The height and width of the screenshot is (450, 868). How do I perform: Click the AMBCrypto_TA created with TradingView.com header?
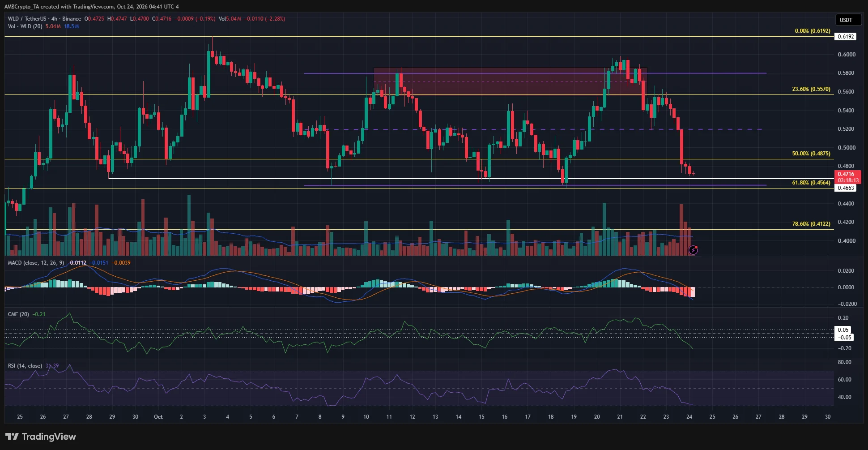coord(92,7)
